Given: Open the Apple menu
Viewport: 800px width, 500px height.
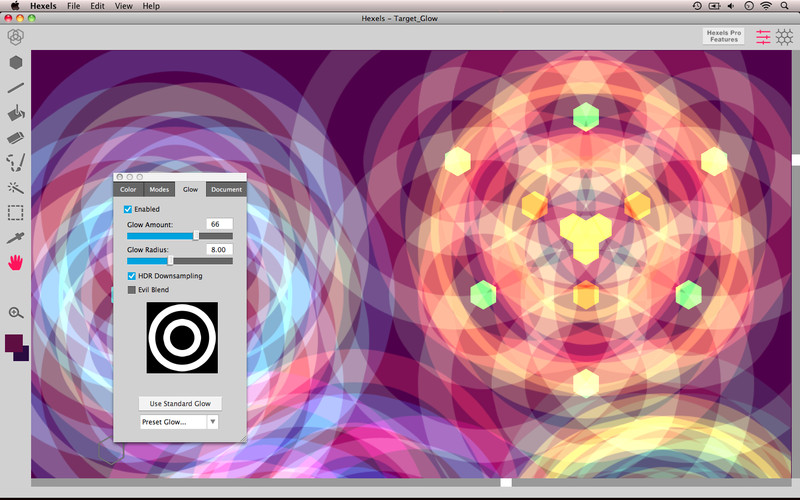Looking at the screenshot, I should 15,6.
